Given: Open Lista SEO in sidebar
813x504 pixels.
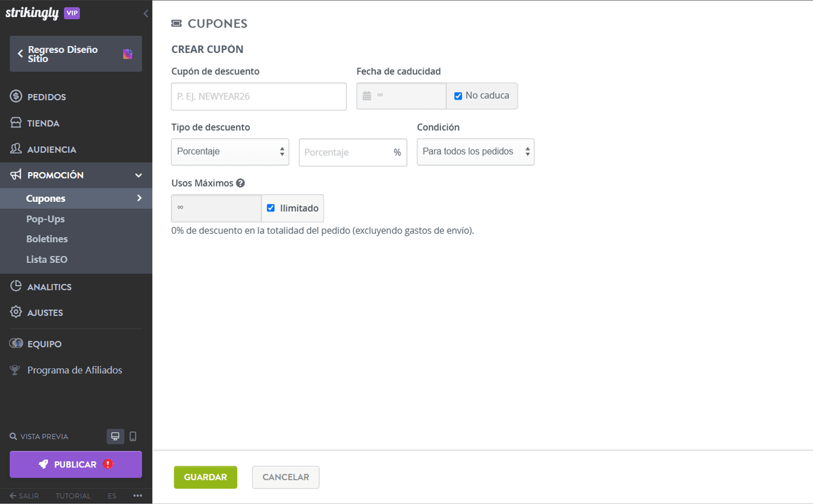Looking at the screenshot, I should [47, 259].
